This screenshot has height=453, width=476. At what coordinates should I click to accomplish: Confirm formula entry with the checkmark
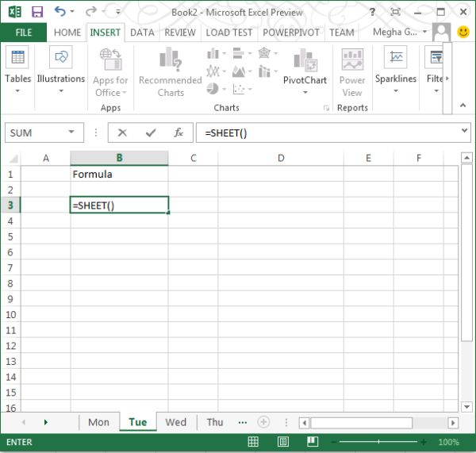151,132
